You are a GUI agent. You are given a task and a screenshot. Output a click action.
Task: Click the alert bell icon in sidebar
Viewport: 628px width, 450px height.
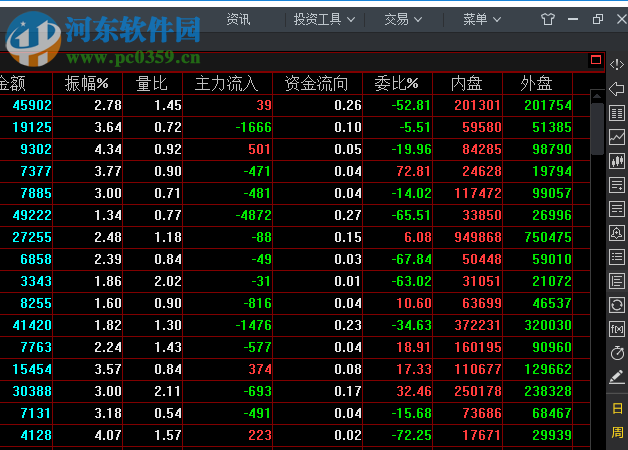(616, 233)
